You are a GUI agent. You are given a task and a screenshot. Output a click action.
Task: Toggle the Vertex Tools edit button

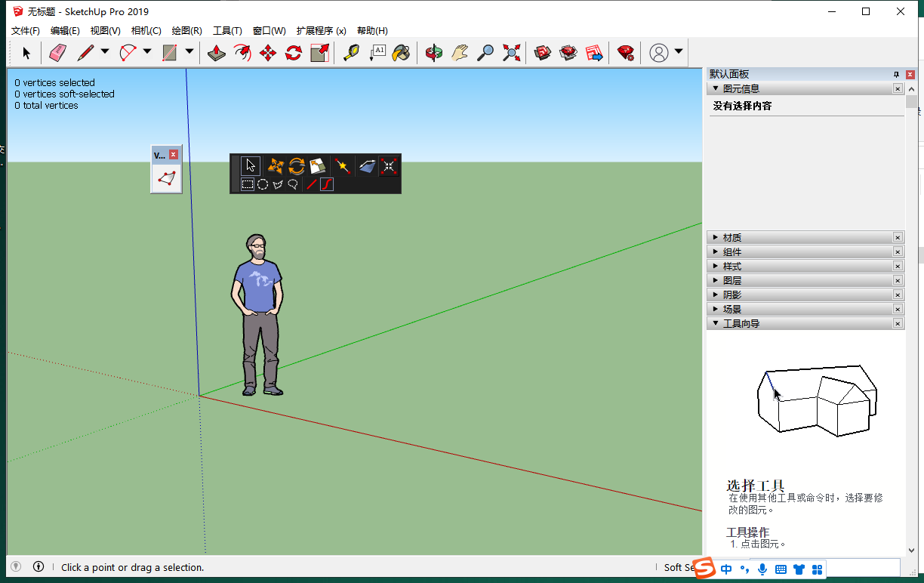point(167,179)
